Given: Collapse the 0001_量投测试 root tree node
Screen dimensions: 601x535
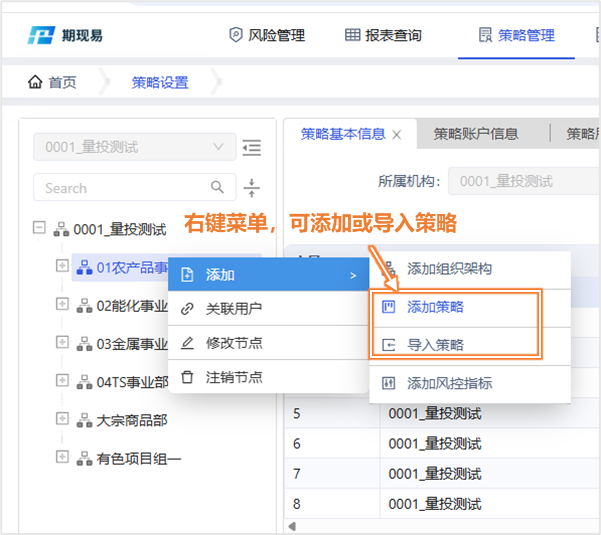Looking at the screenshot, I should tap(40, 228).
